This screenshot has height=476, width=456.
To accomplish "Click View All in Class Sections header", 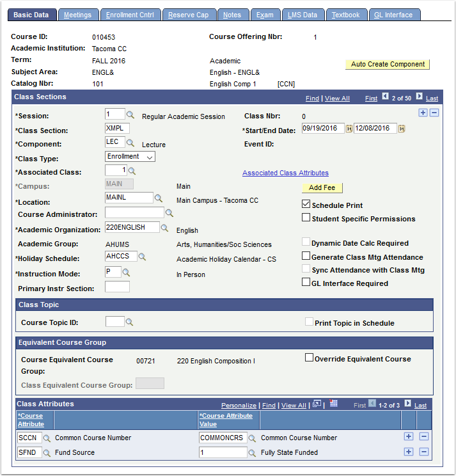I will click(x=337, y=99).
